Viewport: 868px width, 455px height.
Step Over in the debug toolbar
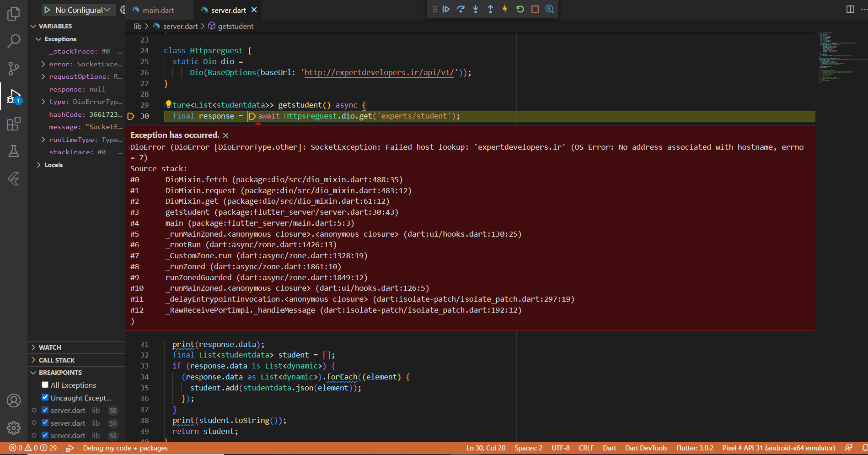[461, 9]
